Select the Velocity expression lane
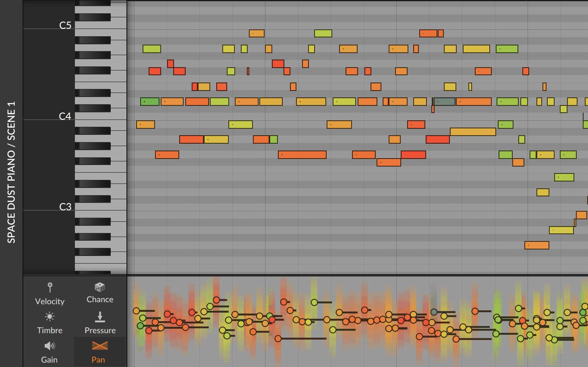Viewport: 588px width, 367px height. pos(50,294)
